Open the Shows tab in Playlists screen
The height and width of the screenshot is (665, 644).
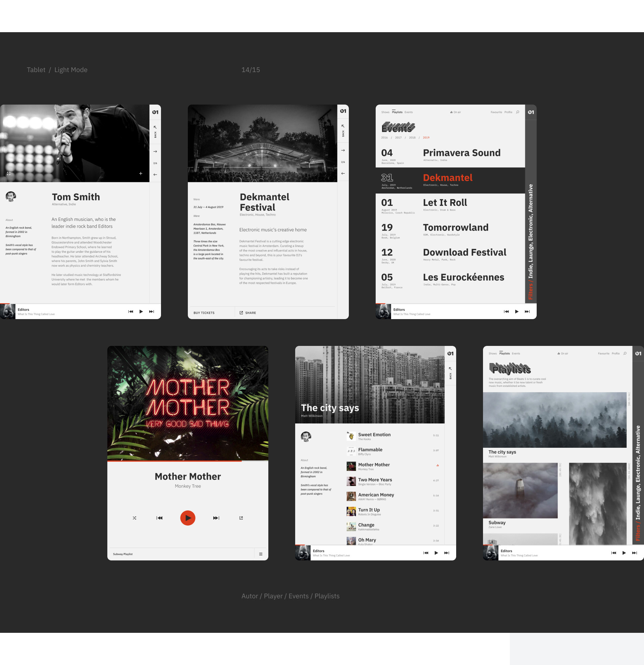click(x=493, y=354)
